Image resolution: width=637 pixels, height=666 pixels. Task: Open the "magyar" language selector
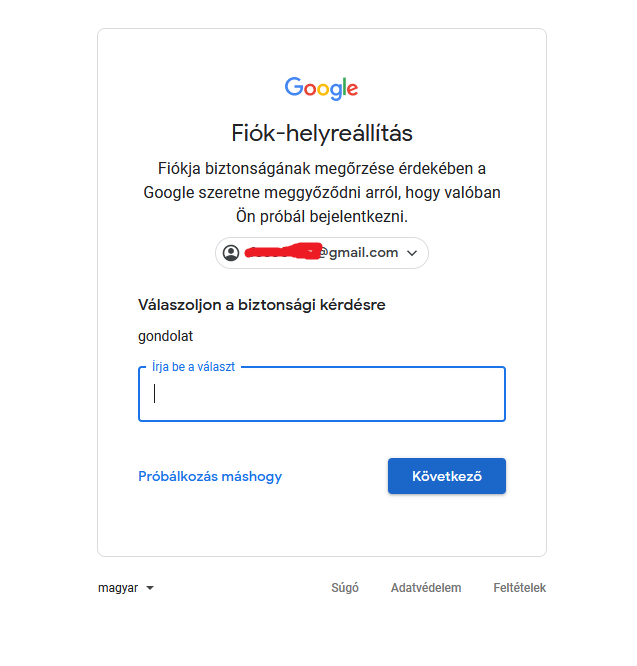point(118,588)
